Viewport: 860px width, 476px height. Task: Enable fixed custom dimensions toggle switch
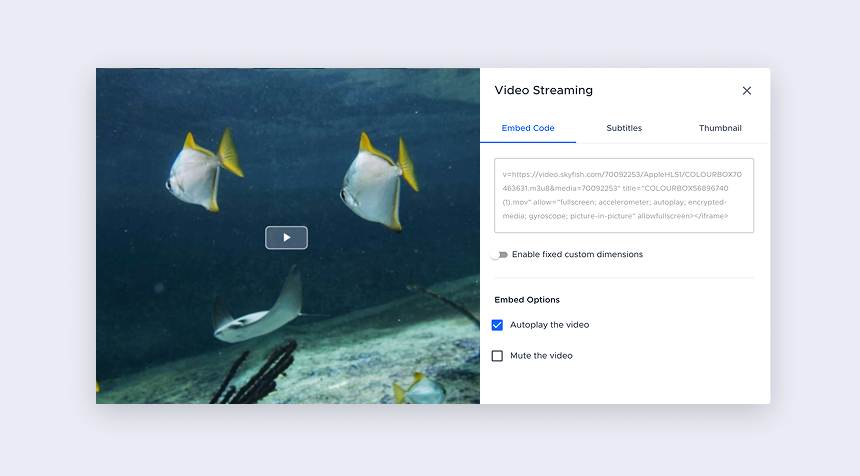[x=499, y=255]
